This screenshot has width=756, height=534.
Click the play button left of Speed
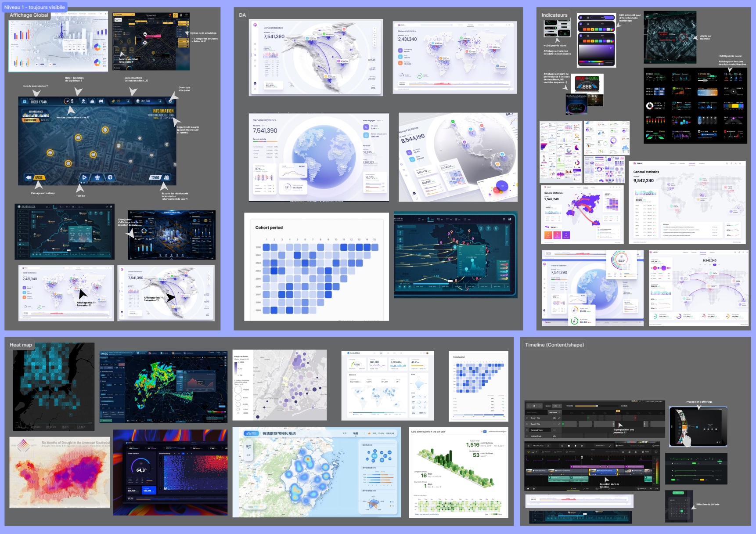[x=534, y=406]
